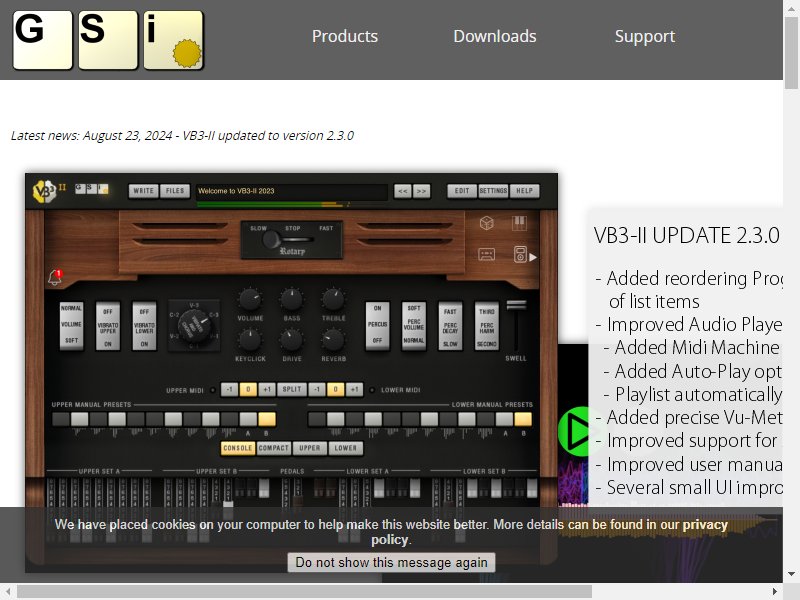
Task: Click the FILES button in the plugin
Action: pos(175,191)
